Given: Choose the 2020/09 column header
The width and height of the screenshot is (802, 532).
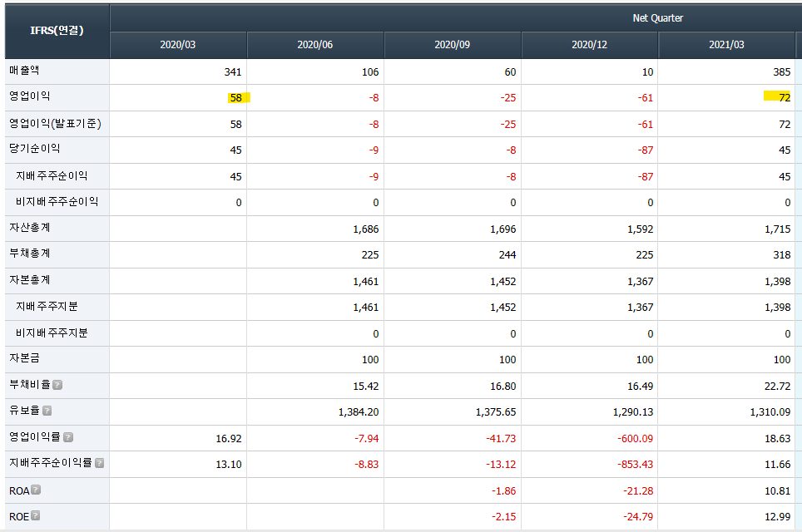Looking at the screenshot, I should pos(452,45).
